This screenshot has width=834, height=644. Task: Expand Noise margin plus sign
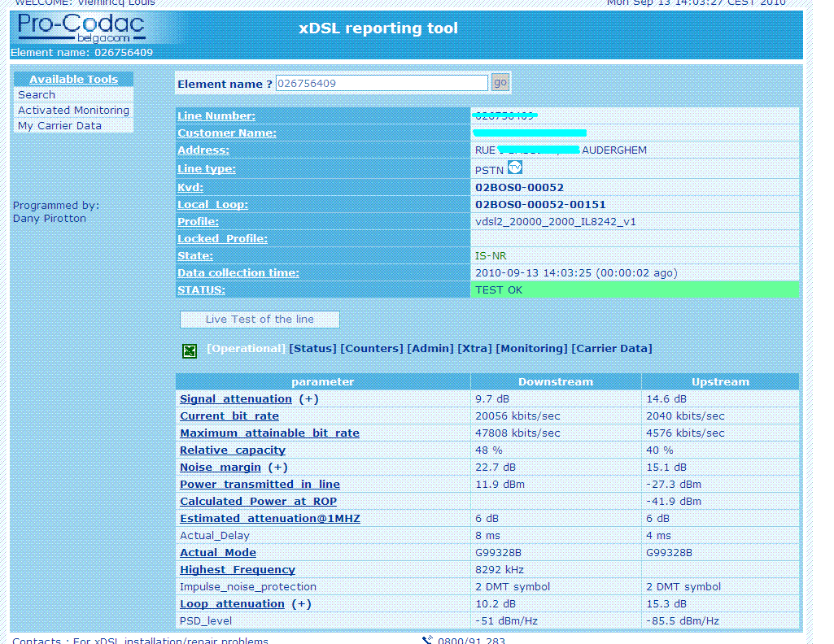277,467
